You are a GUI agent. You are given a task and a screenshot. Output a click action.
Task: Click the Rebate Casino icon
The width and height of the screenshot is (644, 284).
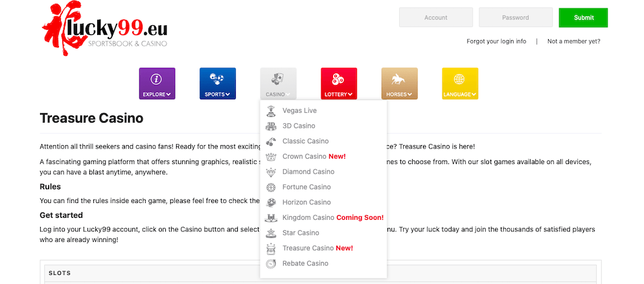[x=271, y=263]
